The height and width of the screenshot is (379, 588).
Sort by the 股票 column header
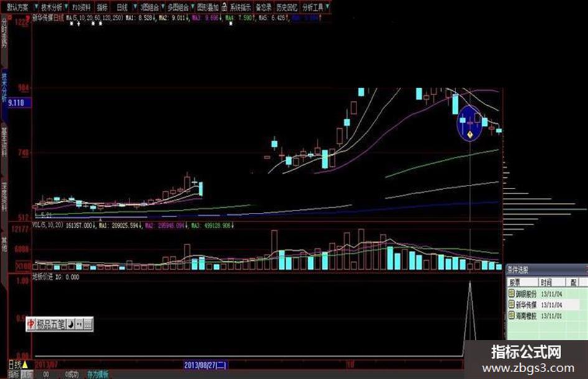point(521,282)
